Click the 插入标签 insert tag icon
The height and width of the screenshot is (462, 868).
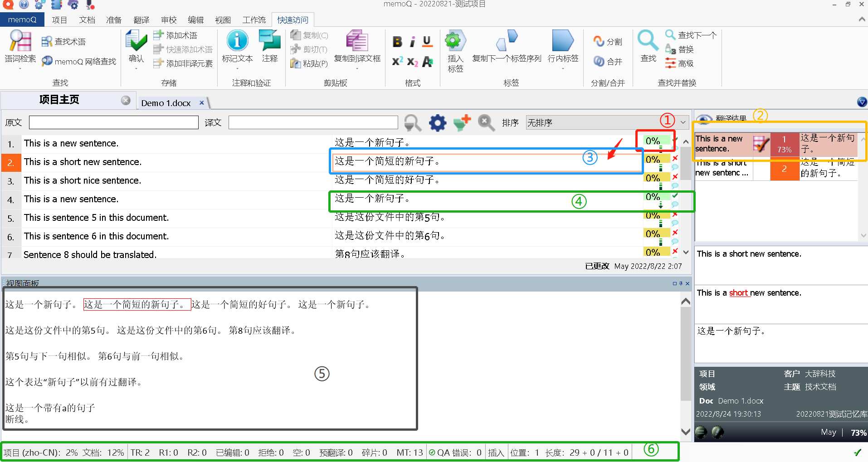[455, 41]
